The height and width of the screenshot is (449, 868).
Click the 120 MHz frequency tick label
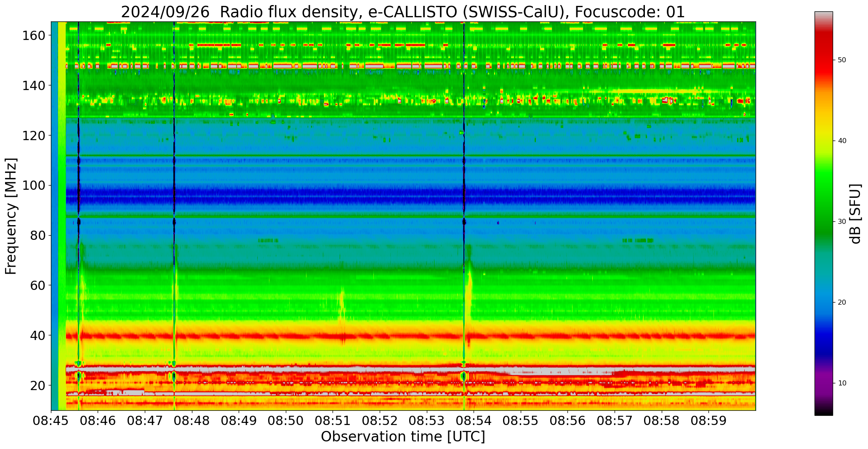click(34, 135)
